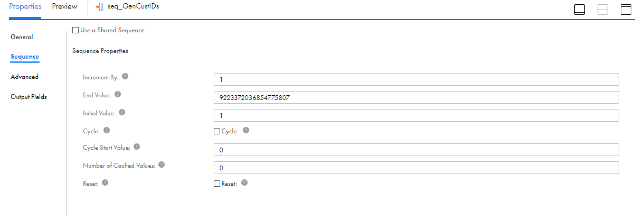Open the Output Fields section

[29, 97]
